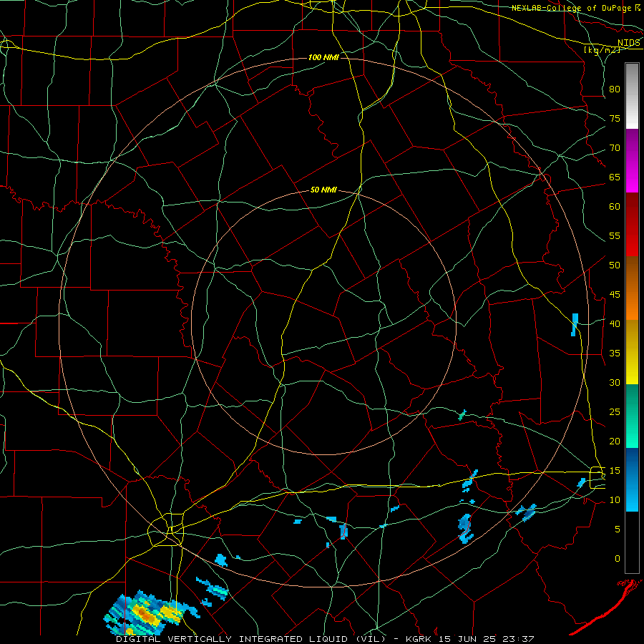Click the KGRK station identifier in the caption
644x644 pixels.
[419, 639]
